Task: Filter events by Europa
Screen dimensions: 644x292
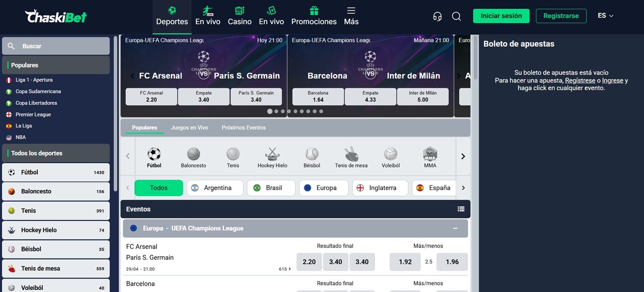Action: (x=323, y=188)
